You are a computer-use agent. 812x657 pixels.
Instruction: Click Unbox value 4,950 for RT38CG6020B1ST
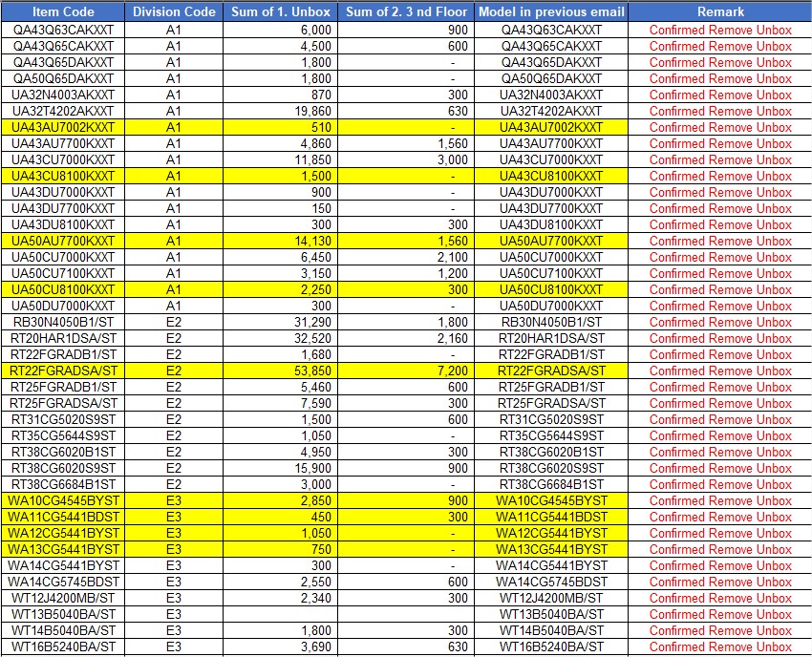[x=280, y=452]
